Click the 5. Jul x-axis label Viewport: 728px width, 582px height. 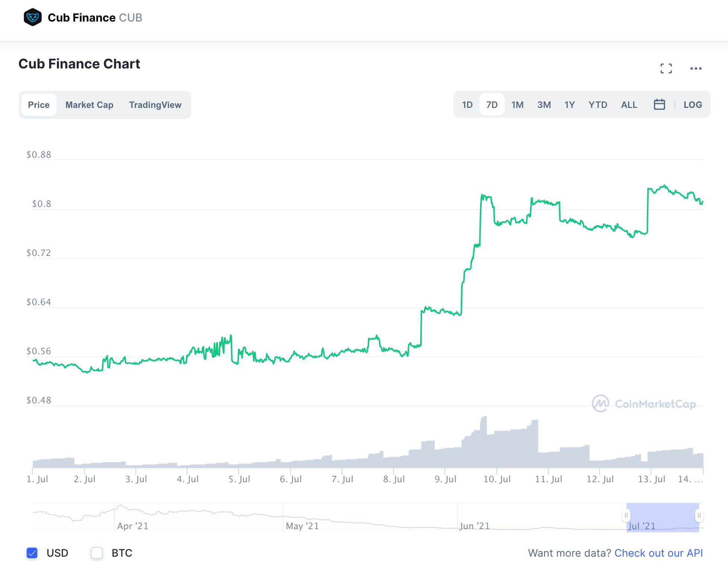point(239,479)
